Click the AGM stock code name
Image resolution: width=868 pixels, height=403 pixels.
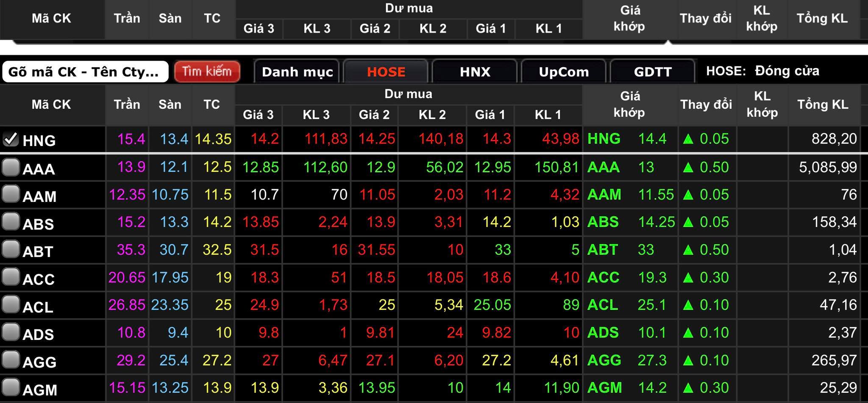40,389
